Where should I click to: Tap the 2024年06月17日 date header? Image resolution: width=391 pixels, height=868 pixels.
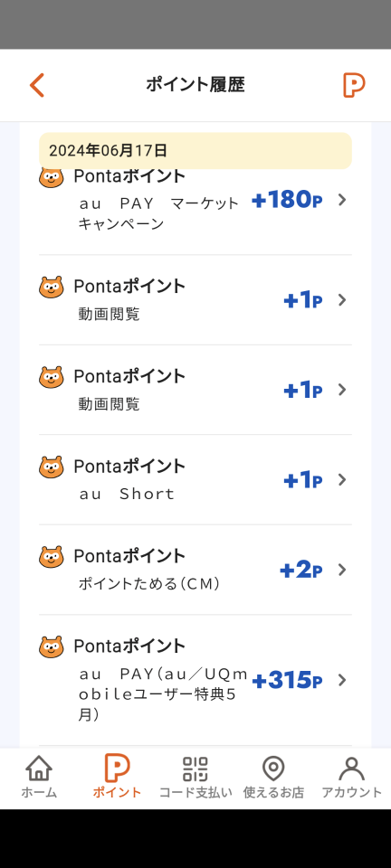195,151
